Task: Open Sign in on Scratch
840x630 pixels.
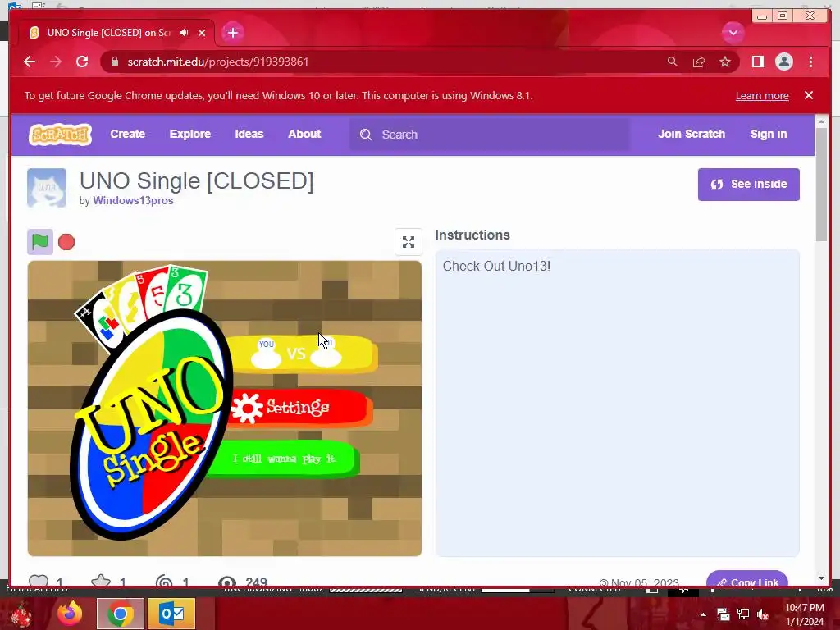Action: pyautogui.click(x=768, y=134)
